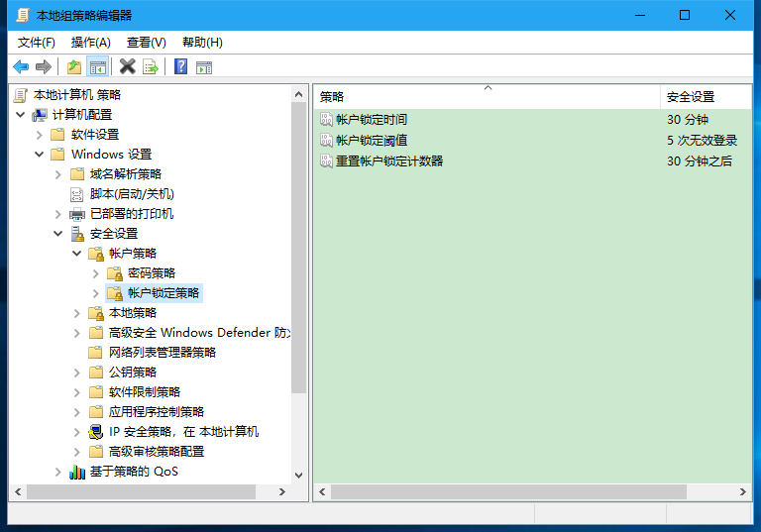Collapse the 计算机配置 node
This screenshot has width=761, height=532.
[x=21, y=115]
